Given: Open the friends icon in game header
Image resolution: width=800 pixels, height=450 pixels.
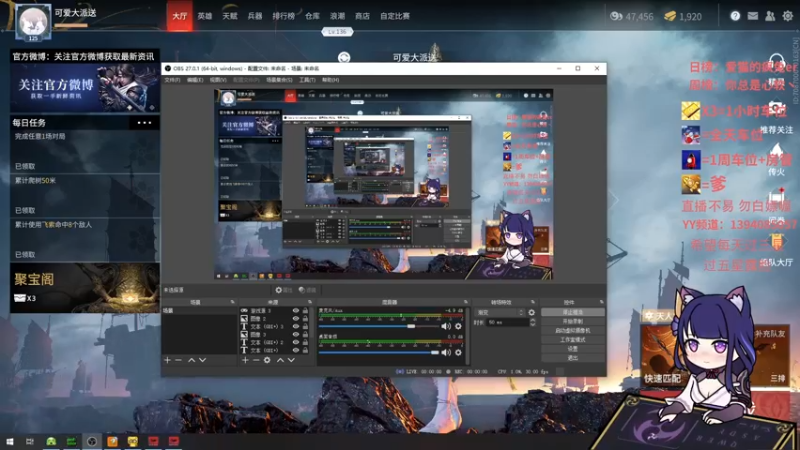Looking at the screenshot, I should 770,16.
